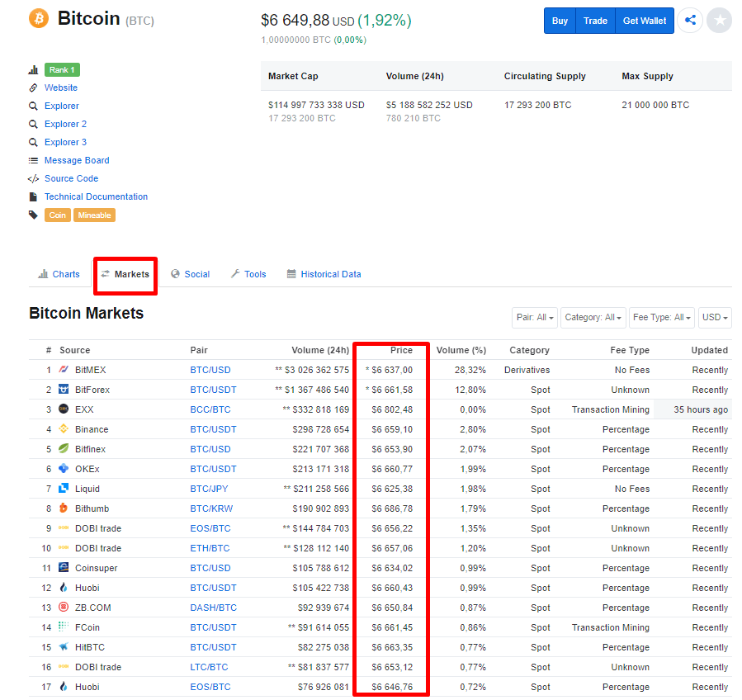
Task: Click the document icon beside Technical Documentation
Action: 33,196
